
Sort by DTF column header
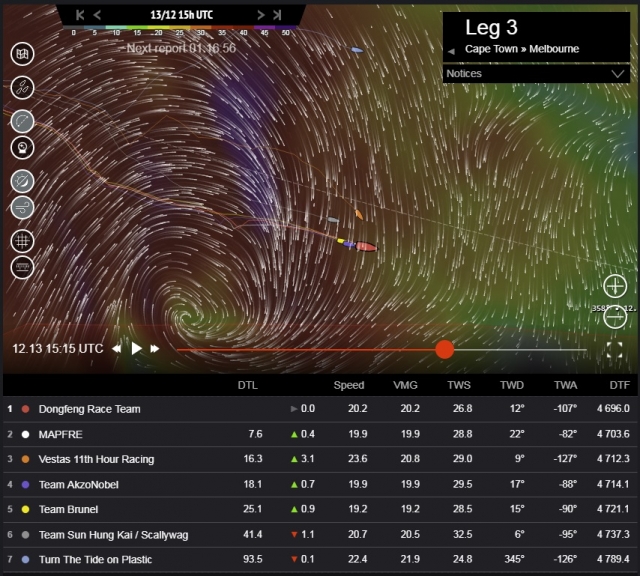(619, 385)
